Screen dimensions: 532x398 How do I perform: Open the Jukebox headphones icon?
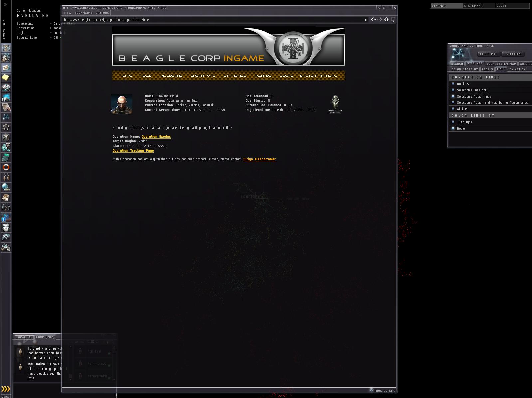pyautogui.click(x=6, y=207)
